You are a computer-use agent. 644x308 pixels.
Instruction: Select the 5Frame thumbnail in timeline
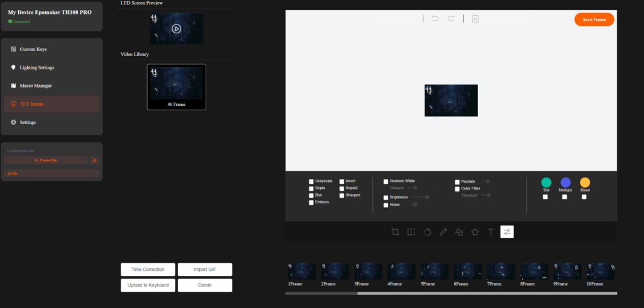click(435, 271)
